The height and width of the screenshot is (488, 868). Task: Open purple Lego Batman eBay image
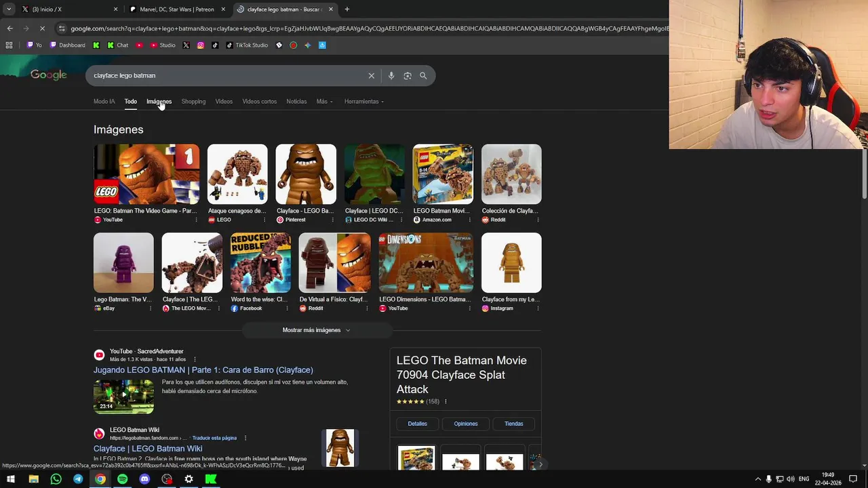pos(123,263)
